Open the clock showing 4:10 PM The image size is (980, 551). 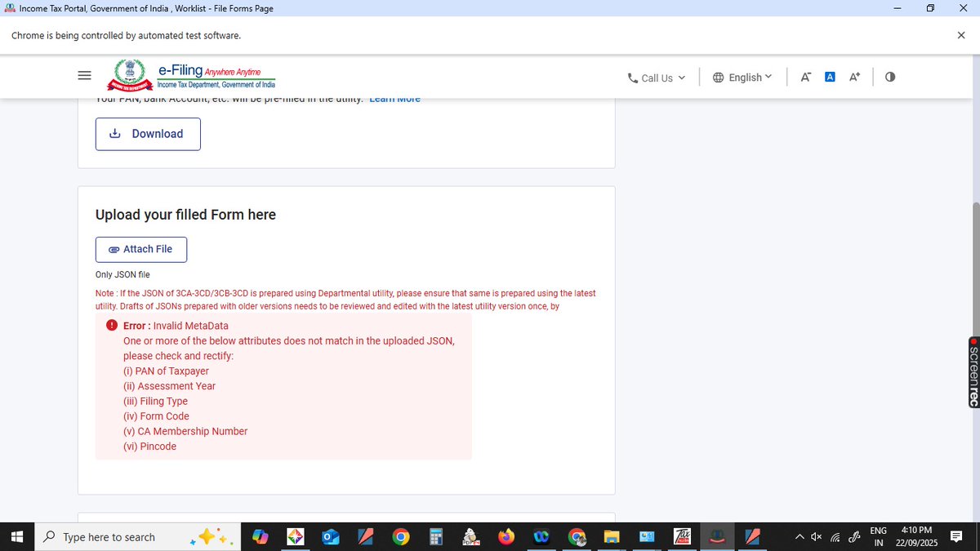pyautogui.click(x=916, y=536)
